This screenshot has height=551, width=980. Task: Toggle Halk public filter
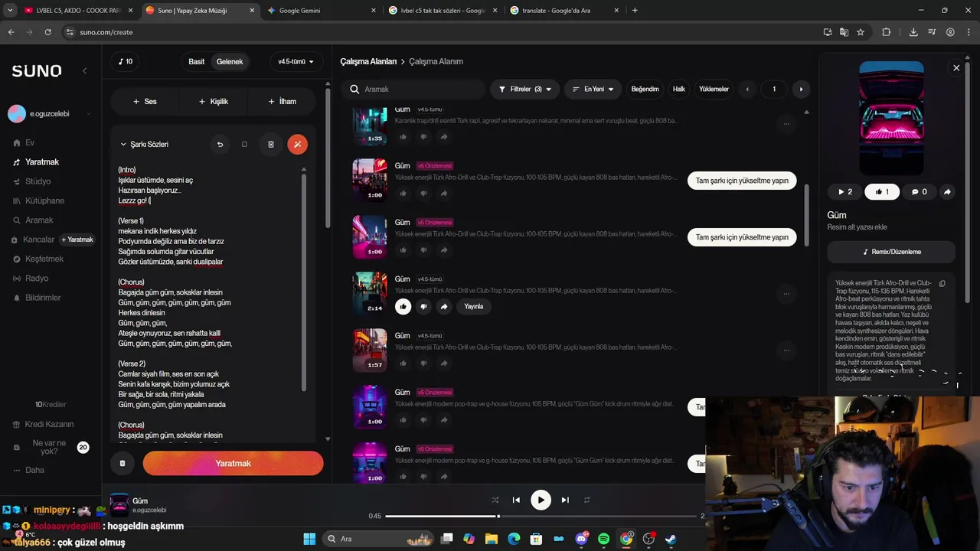click(x=679, y=89)
